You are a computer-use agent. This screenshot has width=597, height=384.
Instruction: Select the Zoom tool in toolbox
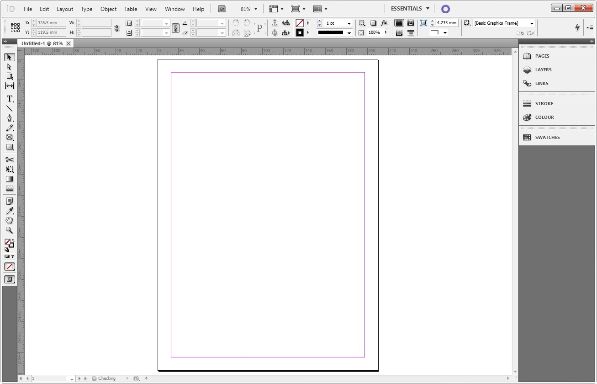pyautogui.click(x=9, y=230)
